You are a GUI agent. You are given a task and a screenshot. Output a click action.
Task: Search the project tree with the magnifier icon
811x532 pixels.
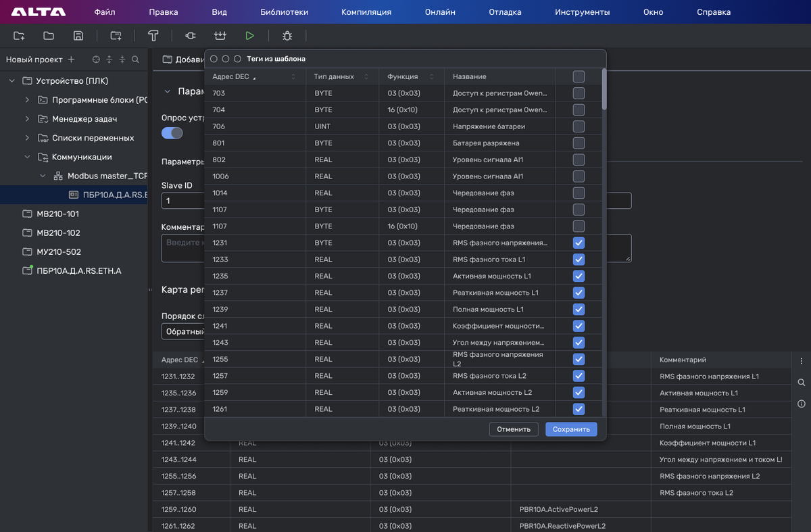(x=135, y=59)
